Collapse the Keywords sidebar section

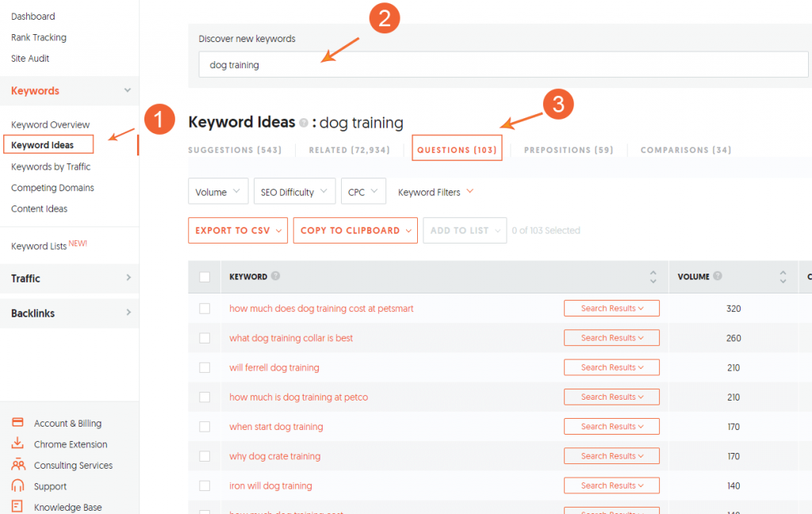[x=70, y=90]
